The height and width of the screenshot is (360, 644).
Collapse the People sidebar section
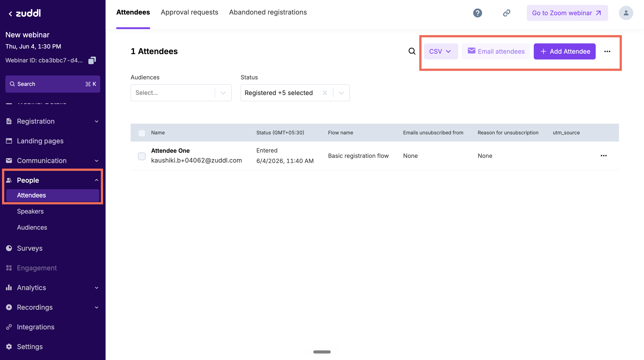pos(97,180)
